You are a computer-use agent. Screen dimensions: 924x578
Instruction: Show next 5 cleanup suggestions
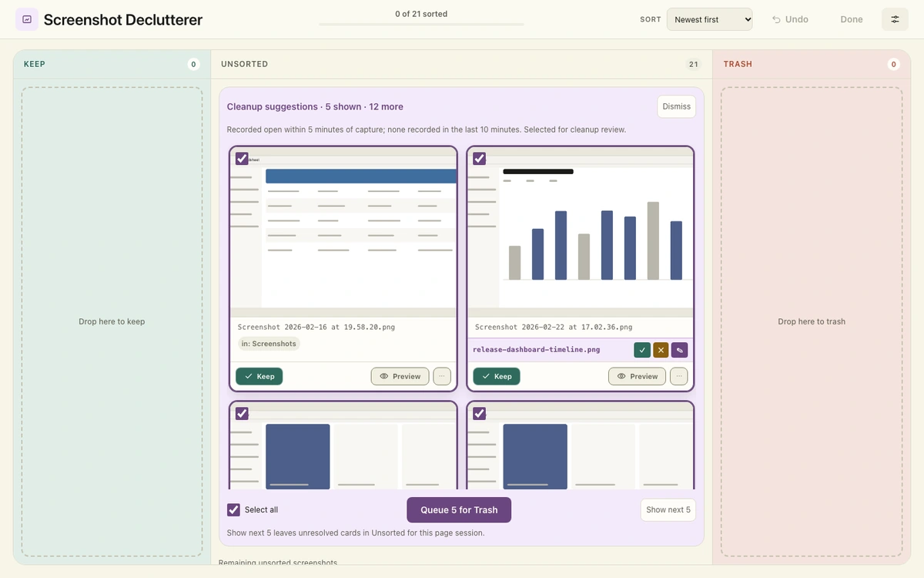coord(668,509)
